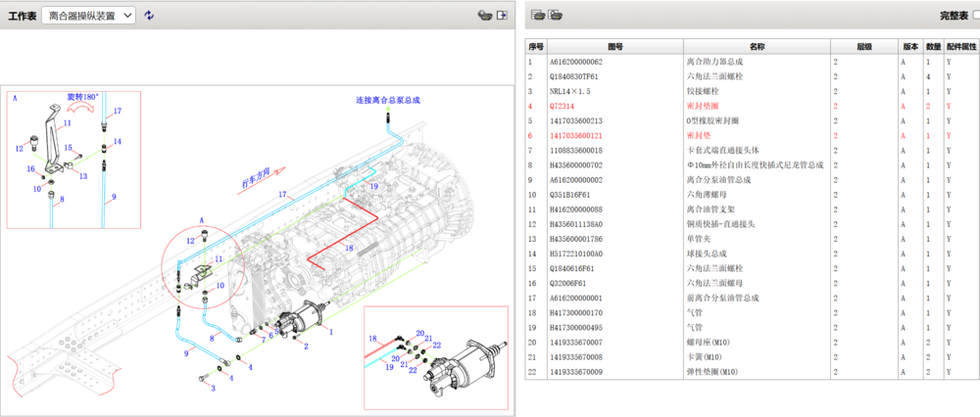The width and height of the screenshot is (980, 417).
Task: Click the second print-image icon above table
Action: tap(556, 16)
